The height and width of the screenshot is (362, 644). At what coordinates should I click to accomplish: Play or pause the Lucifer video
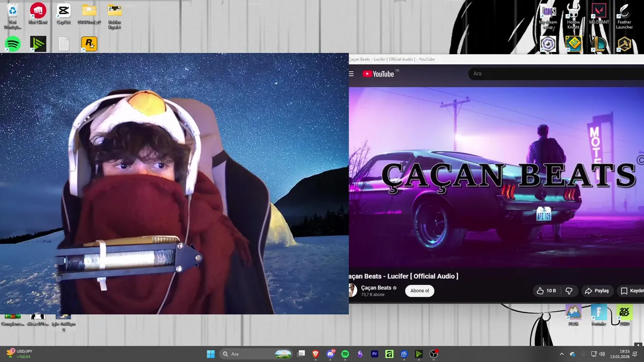[x=496, y=177]
